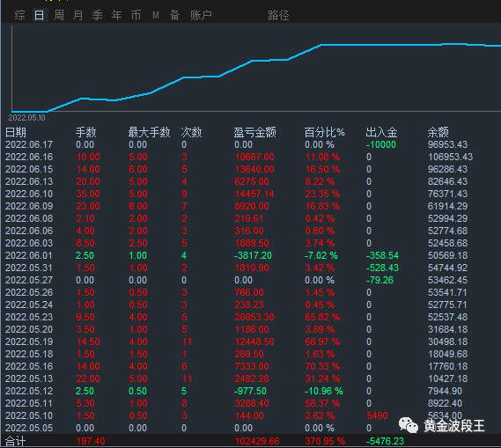The width and height of the screenshot is (501, 448).
Task: Click the 余额 column header
Action: point(438,132)
